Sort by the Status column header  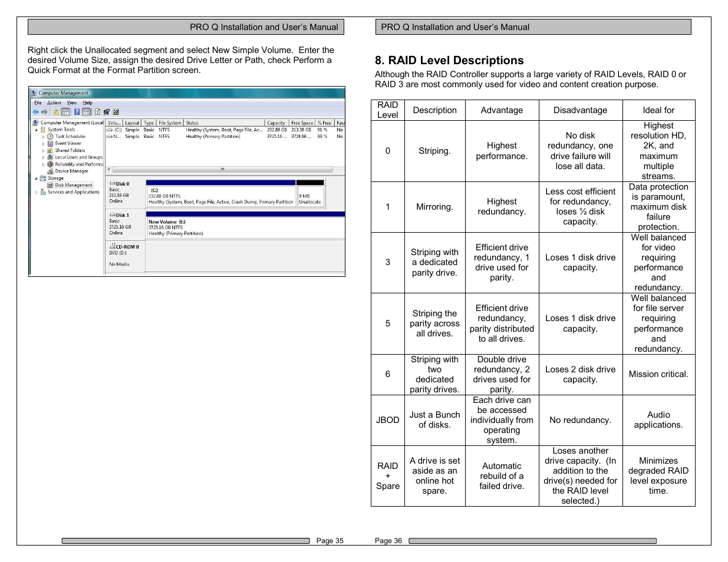coord(224,123)
